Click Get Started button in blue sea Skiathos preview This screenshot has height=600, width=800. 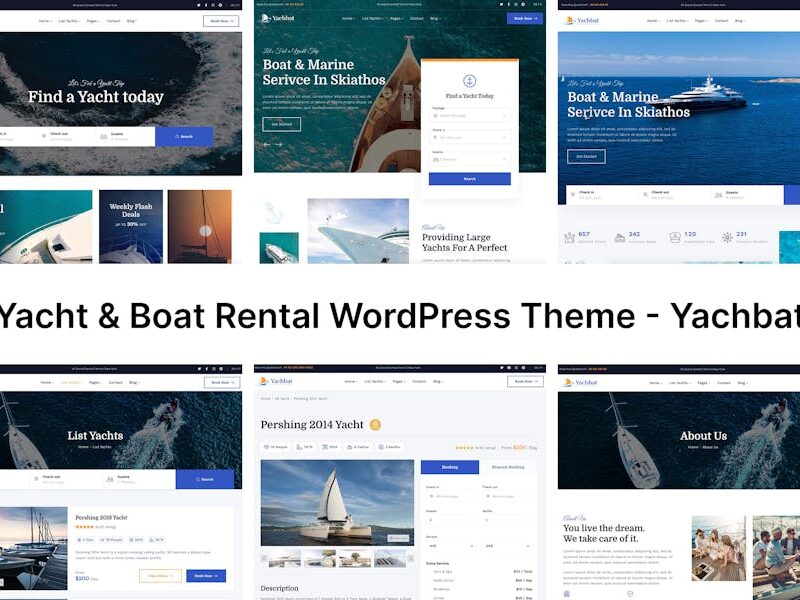point(586,156)
